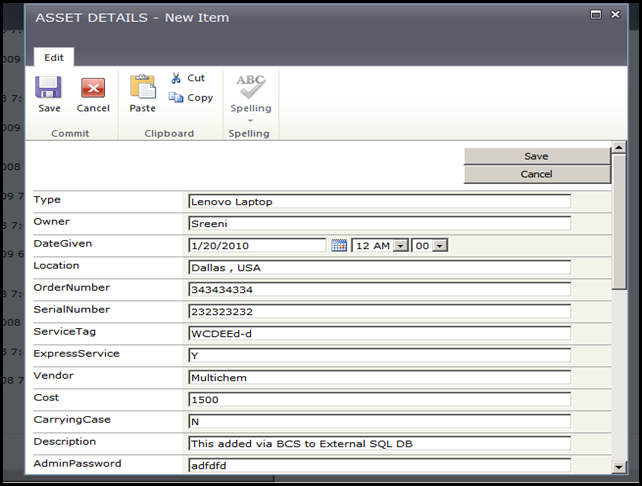The width and height of the screenshot is (642, 486).
Task: Click the CarryingCase field containing N
Action: [380, 422]
